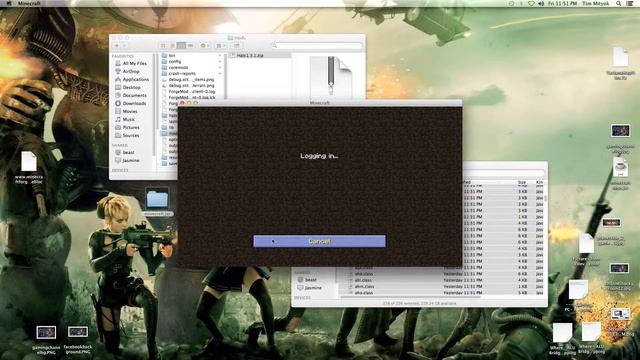Sort by Size column in lower Finder window
The image size is (640, 360).
click(x=522, y=182)
